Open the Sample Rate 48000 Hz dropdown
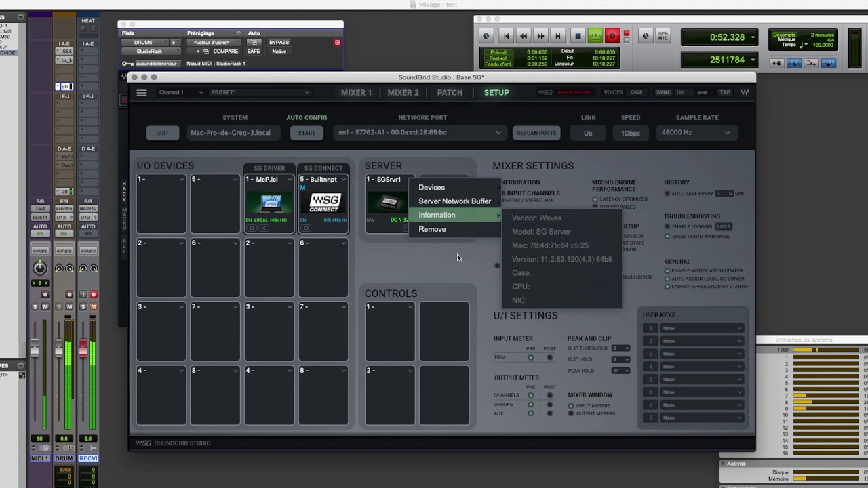This screenshot has width=868, height=488. (x=696, y=133)
